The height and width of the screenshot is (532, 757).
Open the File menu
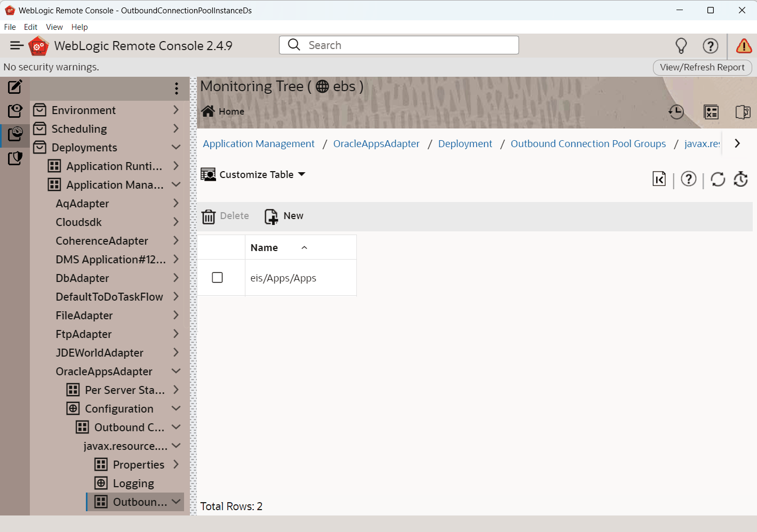(10, 27)
